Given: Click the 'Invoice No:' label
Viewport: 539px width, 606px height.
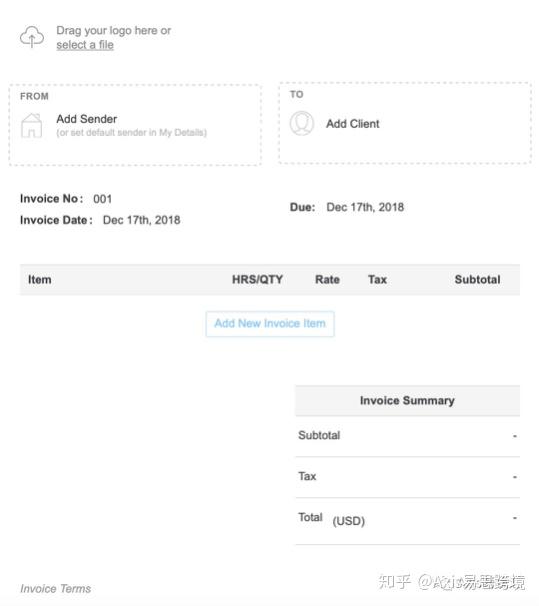Looking at the screenshot, I should [51, 199].
